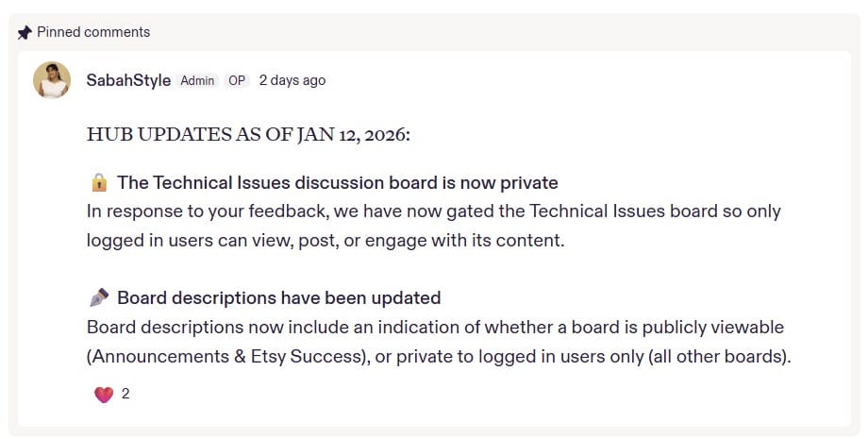Click the heart reaction icon
This screenshot has width=868, height=439.
point(104,395)
